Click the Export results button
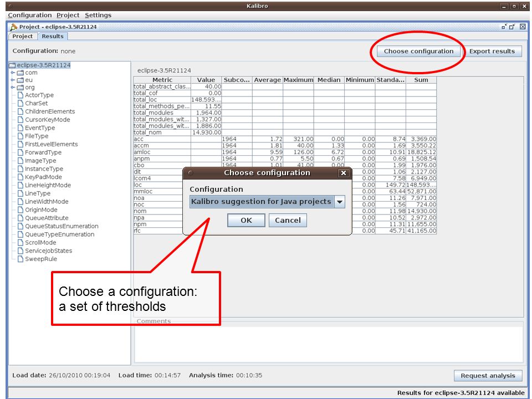 pyautogui.click(x=492, y=51)
